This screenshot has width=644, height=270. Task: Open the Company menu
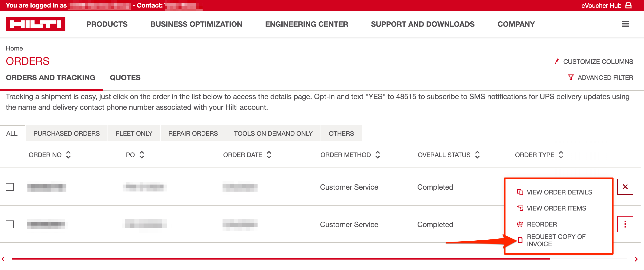516,24
